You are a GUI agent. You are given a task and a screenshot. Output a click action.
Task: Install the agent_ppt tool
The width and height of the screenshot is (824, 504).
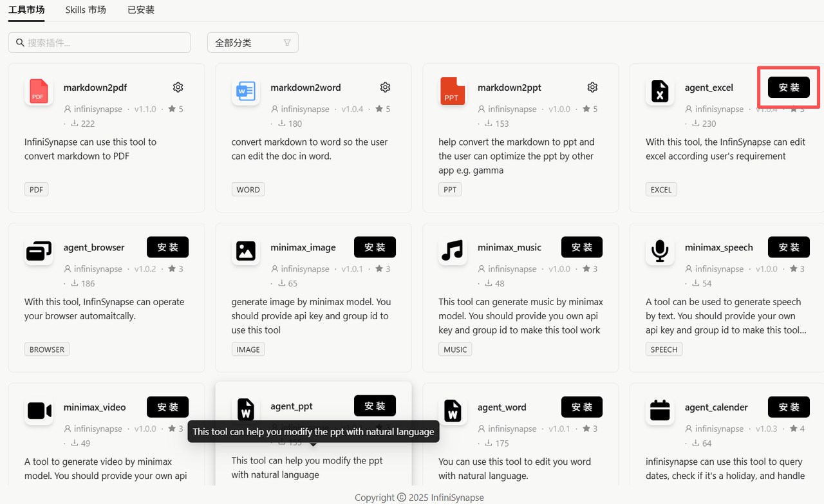[375, 406]
